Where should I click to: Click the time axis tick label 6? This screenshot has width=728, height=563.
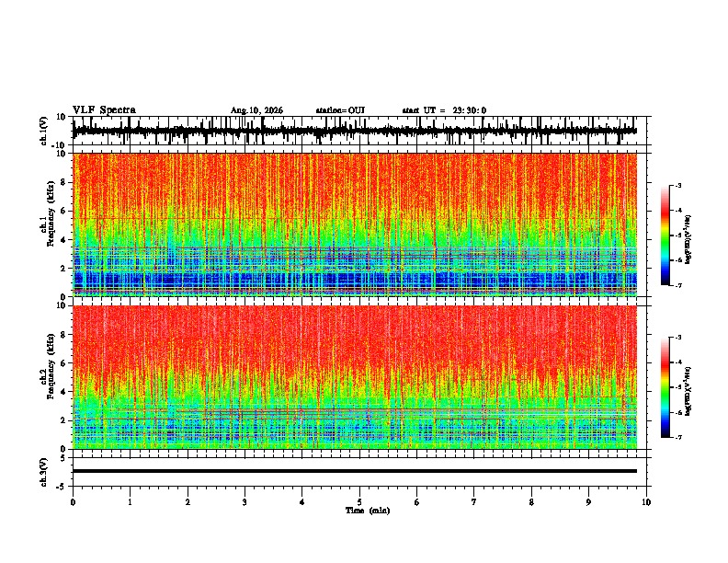click(x=416, y=502)
